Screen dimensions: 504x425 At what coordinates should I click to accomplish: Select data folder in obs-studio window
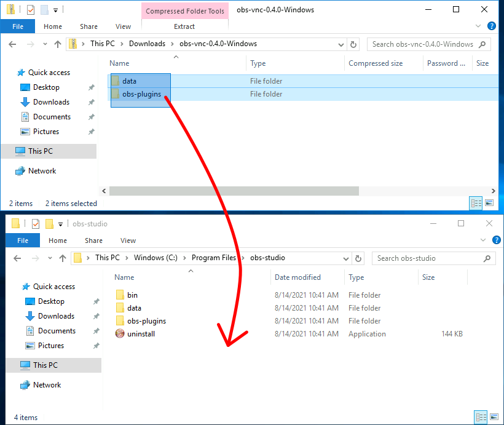point(134,308)
